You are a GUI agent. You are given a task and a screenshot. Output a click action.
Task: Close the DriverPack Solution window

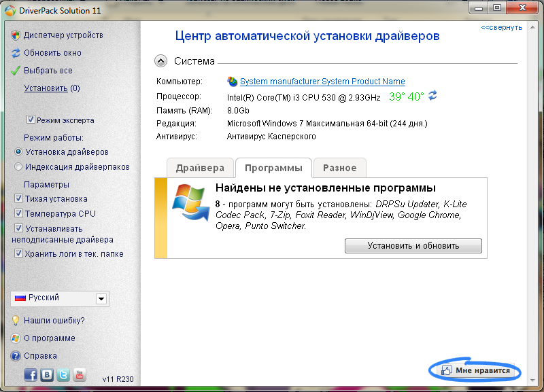(x=522, y=8)
